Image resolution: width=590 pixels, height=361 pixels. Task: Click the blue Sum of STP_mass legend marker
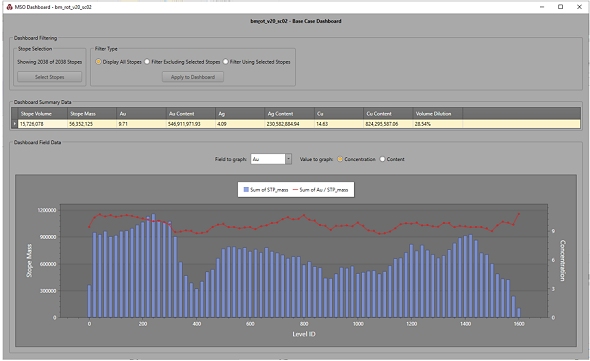point(246,190)
